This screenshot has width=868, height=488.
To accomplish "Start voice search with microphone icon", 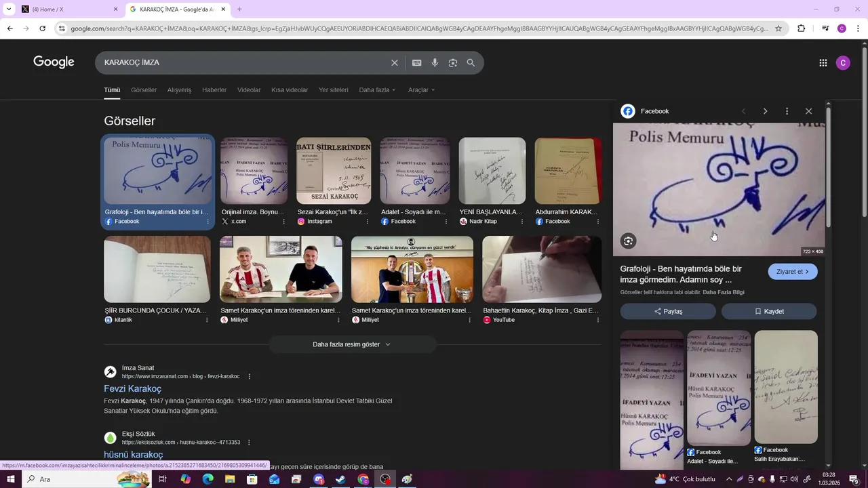I will click(x=435, y=62).
